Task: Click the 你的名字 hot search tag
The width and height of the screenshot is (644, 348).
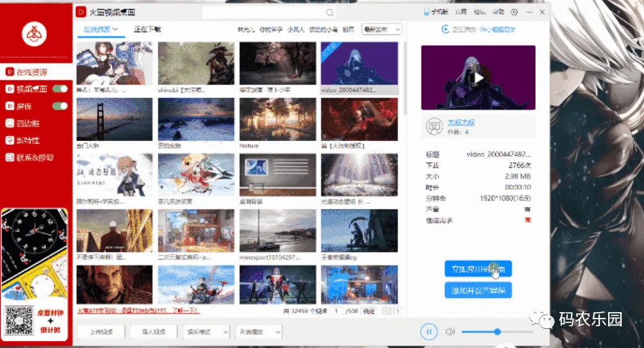Action: 271,29
